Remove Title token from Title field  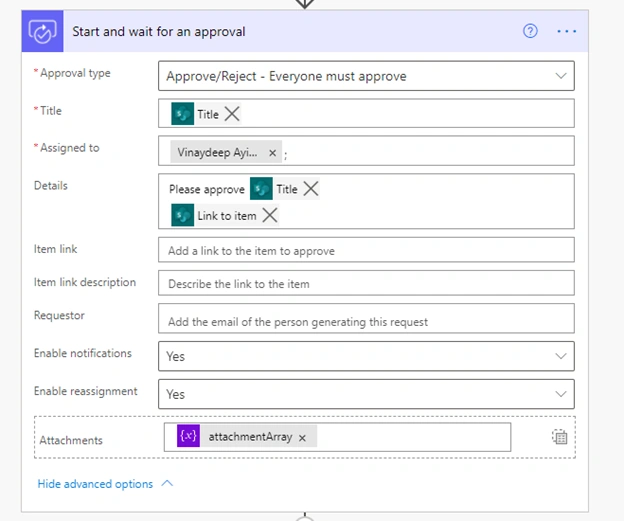pos(232,114)
